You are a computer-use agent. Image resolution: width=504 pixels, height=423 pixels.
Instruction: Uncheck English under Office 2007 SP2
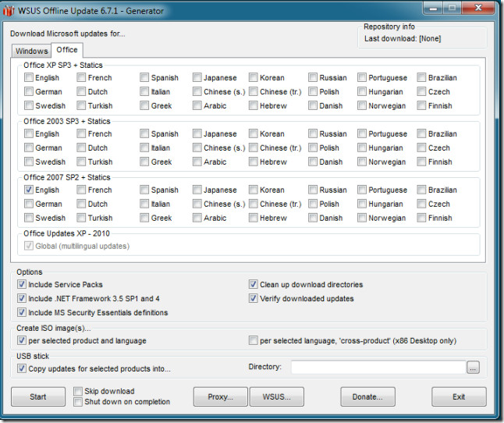(x=29, y=190)
